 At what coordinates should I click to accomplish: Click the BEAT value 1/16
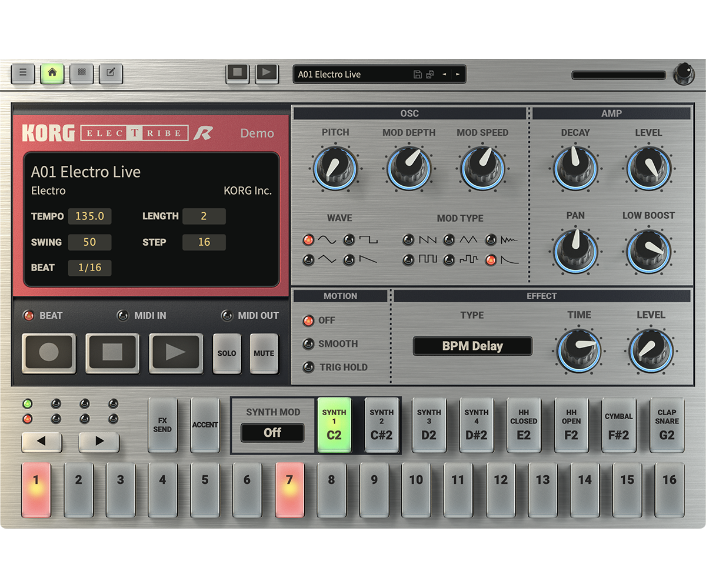[89, 268]
